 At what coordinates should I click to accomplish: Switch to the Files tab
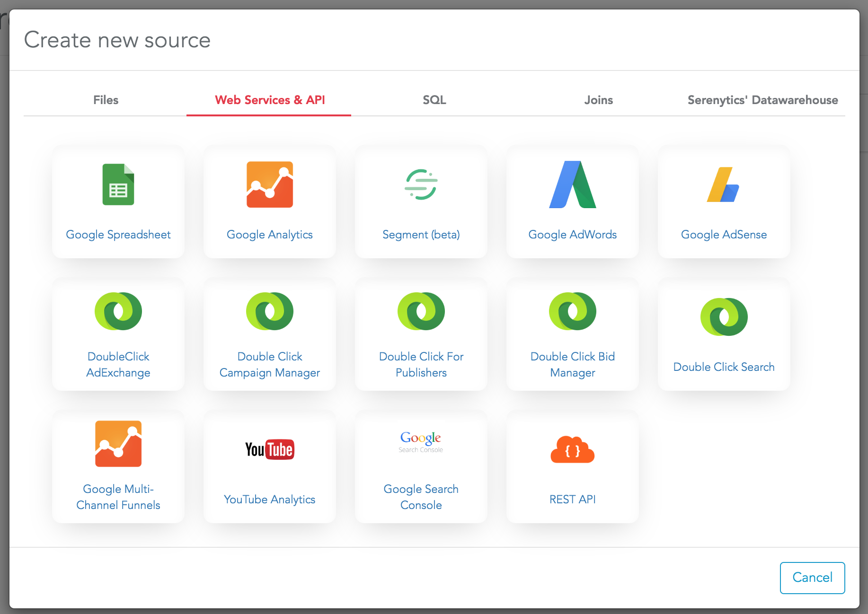click(106, 100)
